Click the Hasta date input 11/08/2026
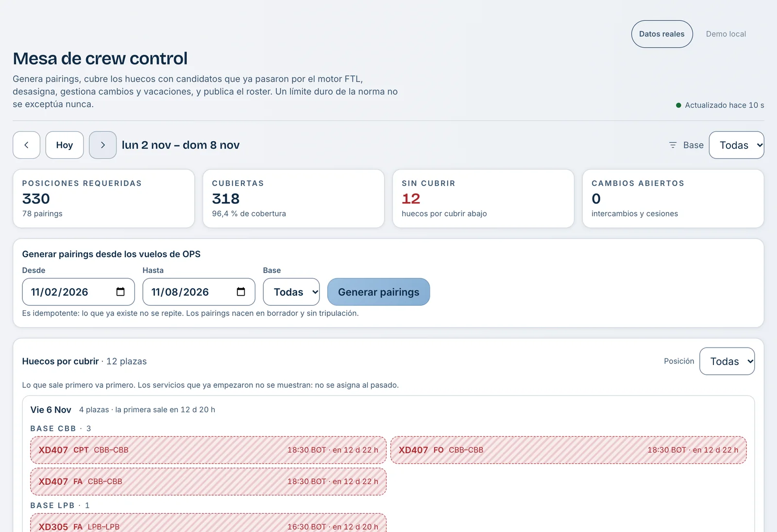The width and height of the screenshot is (777, 532). pos(199,292)
